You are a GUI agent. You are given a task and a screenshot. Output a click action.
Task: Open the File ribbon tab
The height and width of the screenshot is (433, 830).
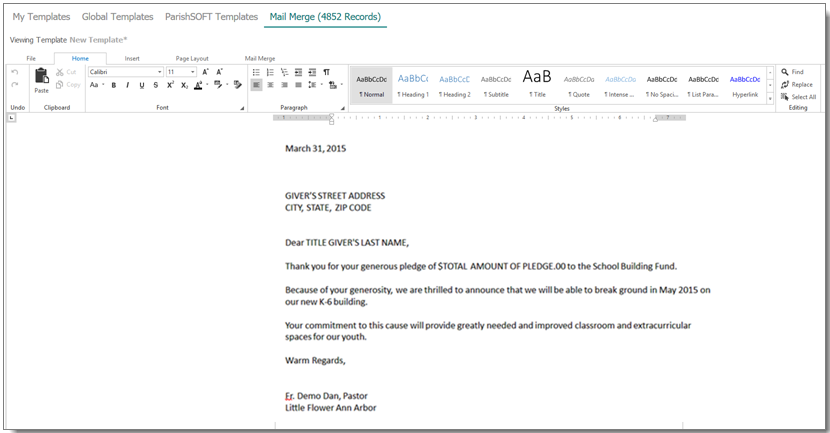click(x=31, y=58)
